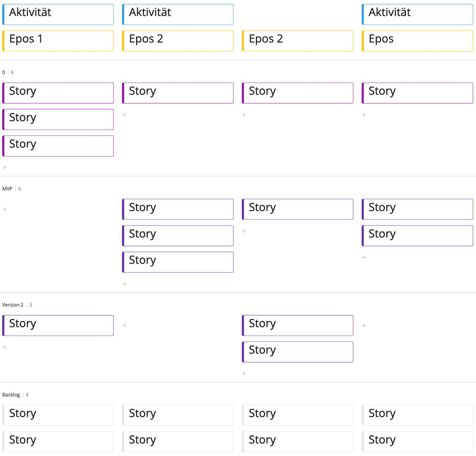Add a story below the three MVP stories under Epos 2
476x456 pixels.
click(x=125, y=284)
